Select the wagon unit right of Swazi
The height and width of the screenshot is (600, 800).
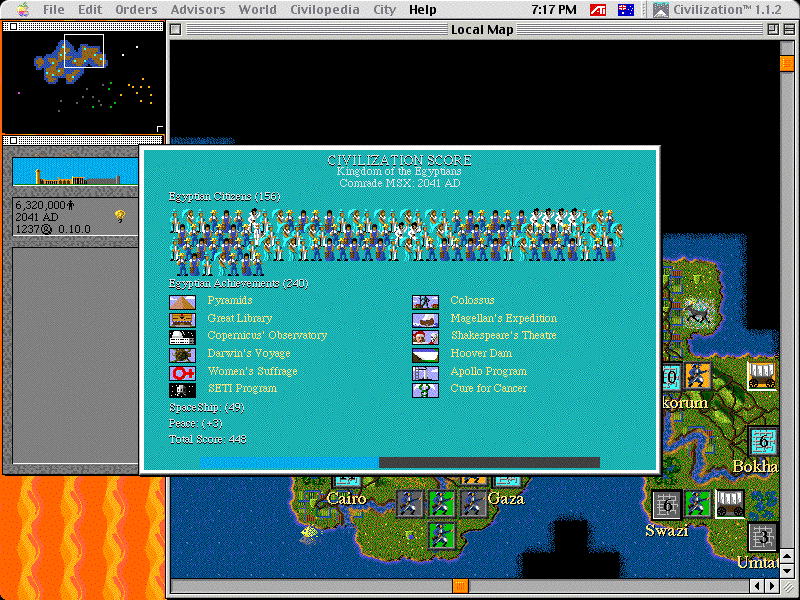(x=730, y=504)
